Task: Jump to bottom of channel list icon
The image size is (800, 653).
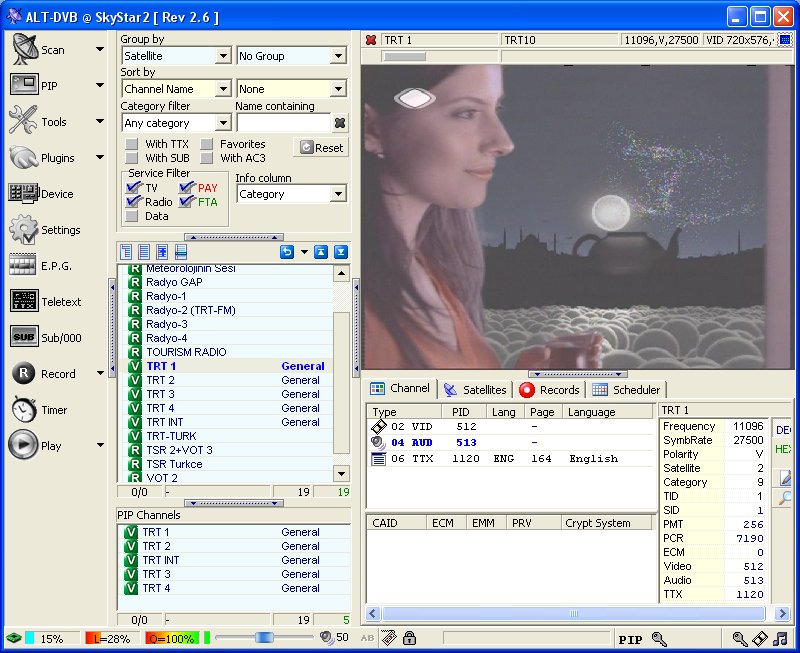Action: click(341, 252)
